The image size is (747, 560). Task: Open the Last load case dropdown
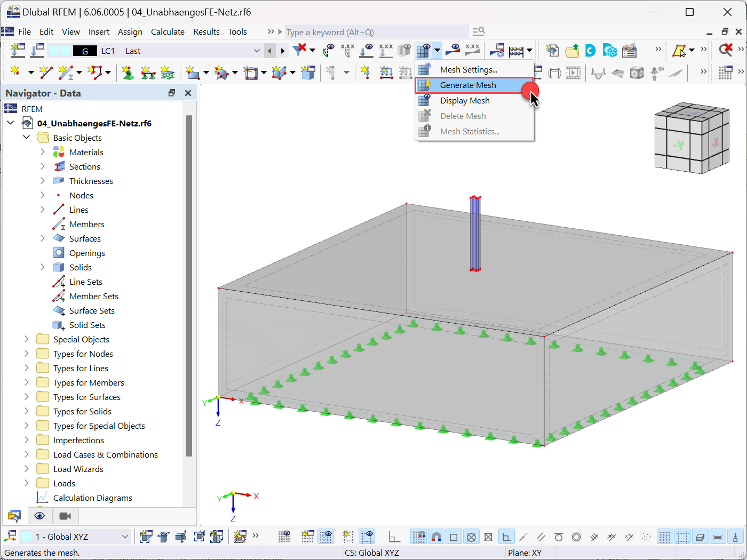pos(257,51)
